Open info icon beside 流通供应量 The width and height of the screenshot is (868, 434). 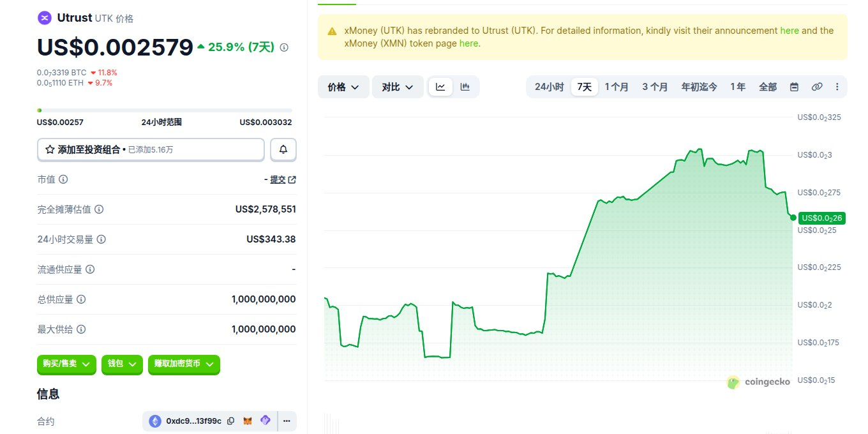click(x=90, y=269)
